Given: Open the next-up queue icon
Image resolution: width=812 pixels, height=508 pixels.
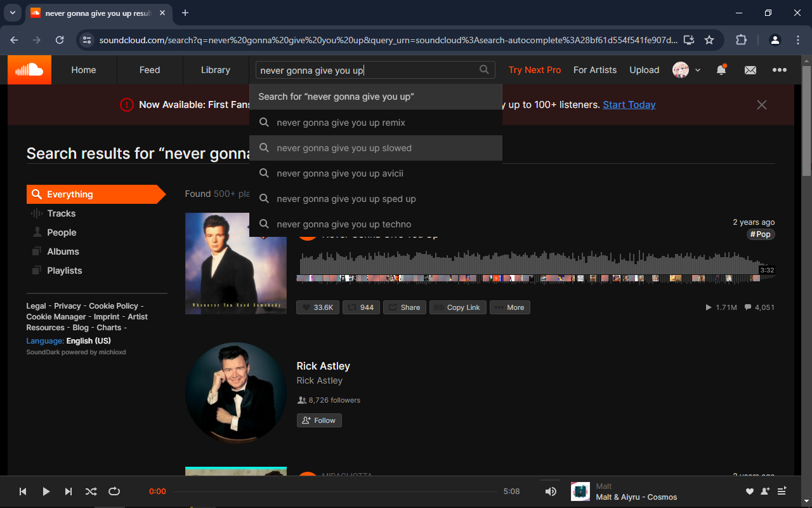Looking at the screenshot, I should click(782, 491).
